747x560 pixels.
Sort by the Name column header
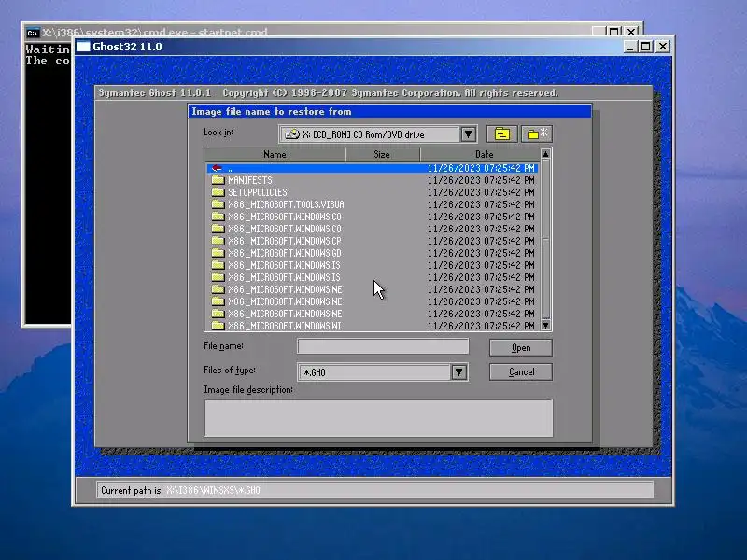pyautogui.click(x=275, y=154)
